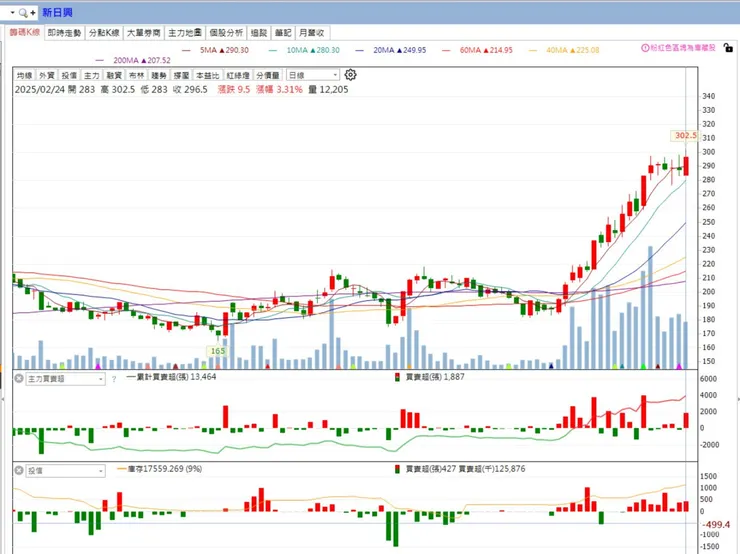The height and width of the screenshot is (554, 740).
Task: Open the 日線 timeframe dropdown
Action: coord(313,75)
